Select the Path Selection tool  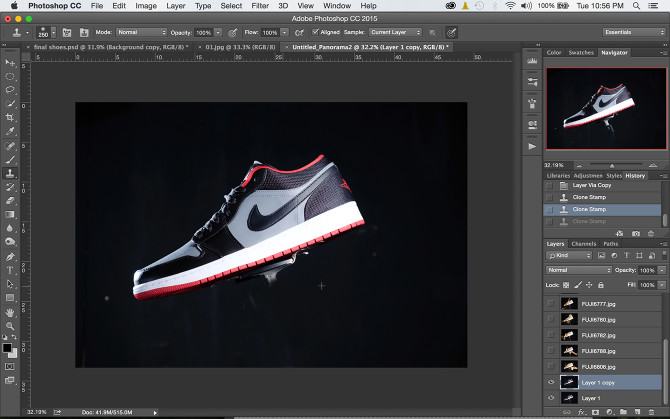(10, 284)
